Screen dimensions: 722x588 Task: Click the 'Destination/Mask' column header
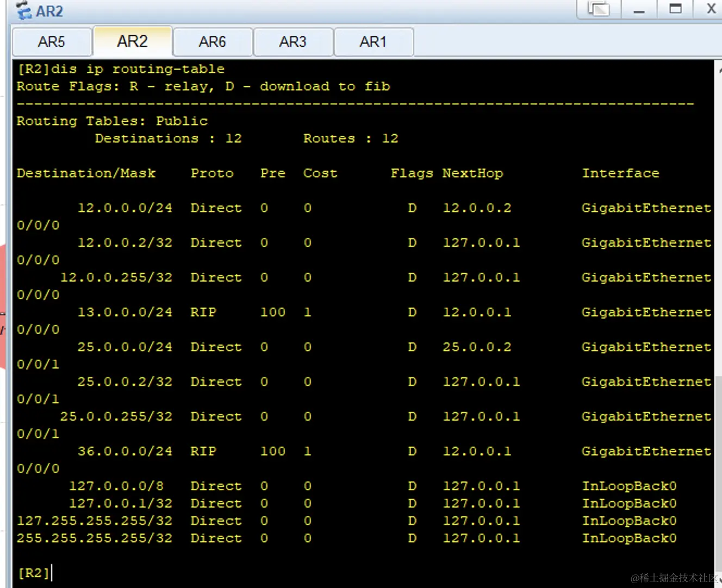(x=86, y=173)
